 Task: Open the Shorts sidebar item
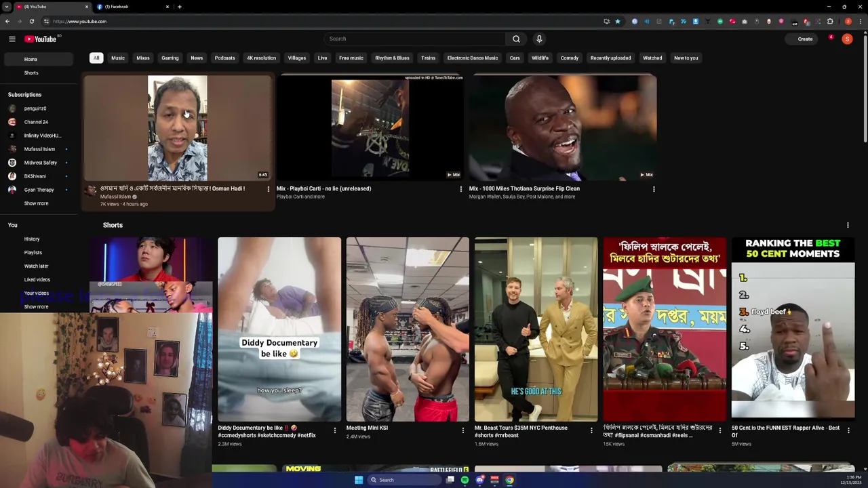click(31, 73)
